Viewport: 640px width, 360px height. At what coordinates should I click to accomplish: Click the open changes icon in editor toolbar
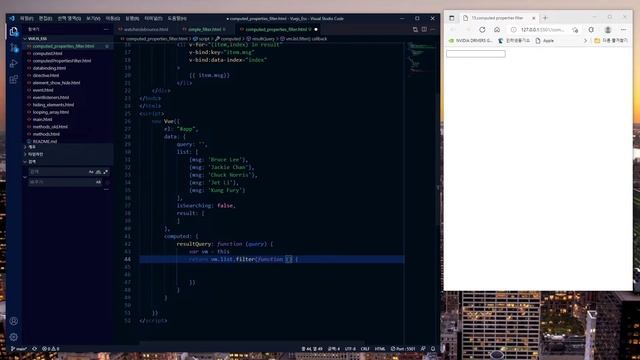click(x=415, y=29)
